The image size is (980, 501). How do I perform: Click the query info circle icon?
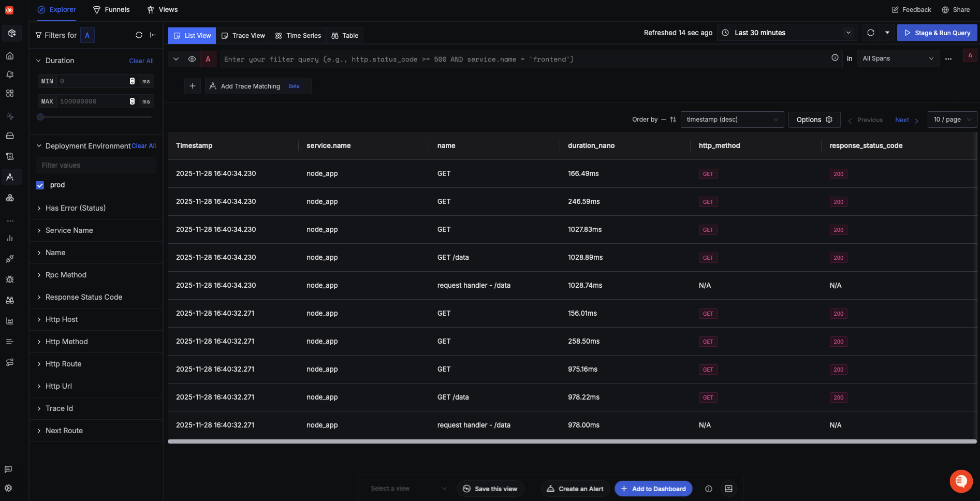pyautogui.click(x=835, y=58)
